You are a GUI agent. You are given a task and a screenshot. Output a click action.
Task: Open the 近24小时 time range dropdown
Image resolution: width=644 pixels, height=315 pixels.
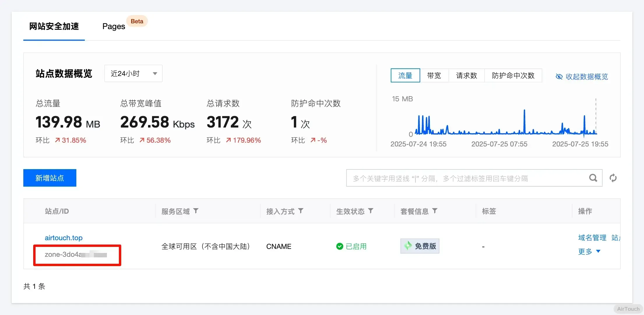coord(133,73)
